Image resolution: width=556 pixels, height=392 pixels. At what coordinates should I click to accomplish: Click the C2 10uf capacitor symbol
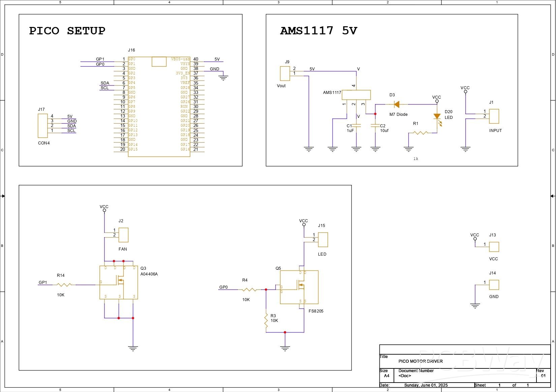[x=375, y=126]
